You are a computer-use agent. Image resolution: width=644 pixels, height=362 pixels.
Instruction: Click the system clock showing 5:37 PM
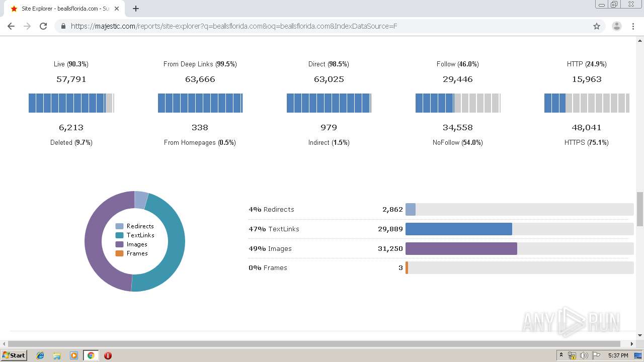618,355
